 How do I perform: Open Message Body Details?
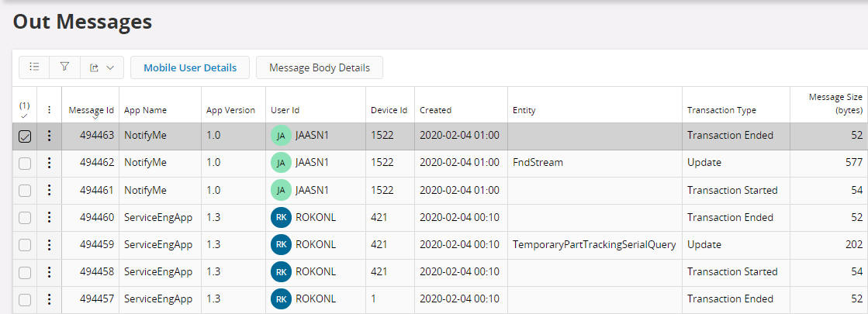(x=319, y=67)
